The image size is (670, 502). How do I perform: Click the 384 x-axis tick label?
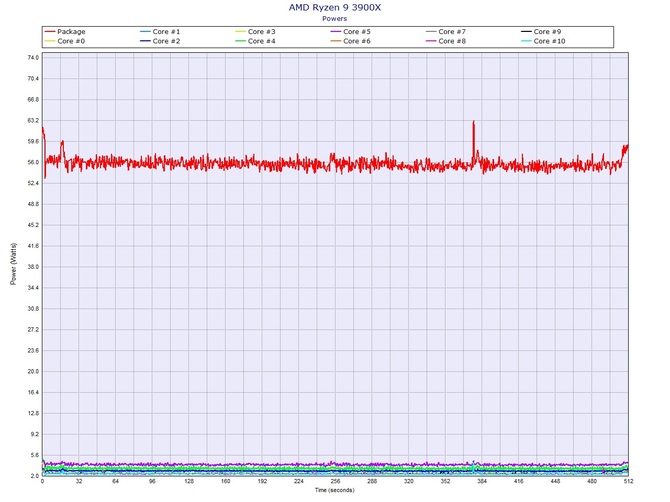click(482, 481)
